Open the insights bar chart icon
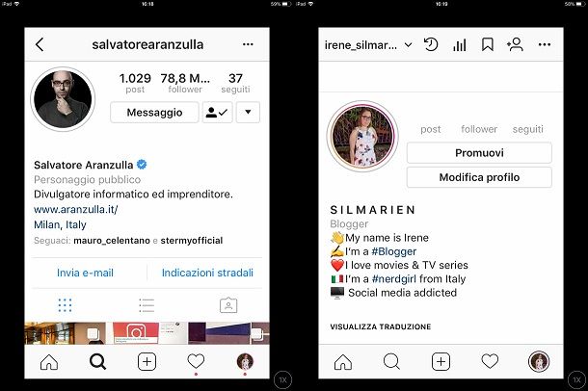 [460, 45]
